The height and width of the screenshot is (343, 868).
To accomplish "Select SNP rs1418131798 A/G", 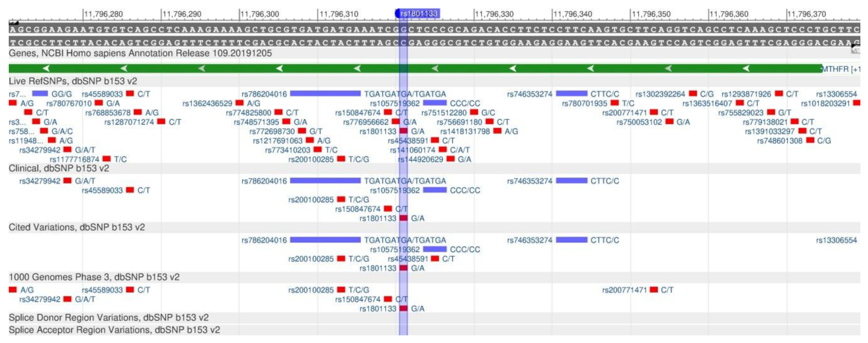I will click(498, 131).
